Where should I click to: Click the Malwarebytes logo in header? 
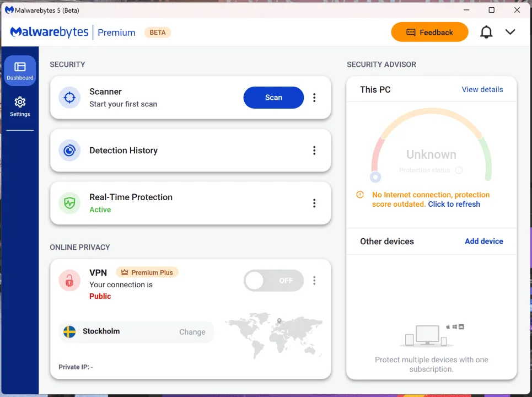click(50, 32)
